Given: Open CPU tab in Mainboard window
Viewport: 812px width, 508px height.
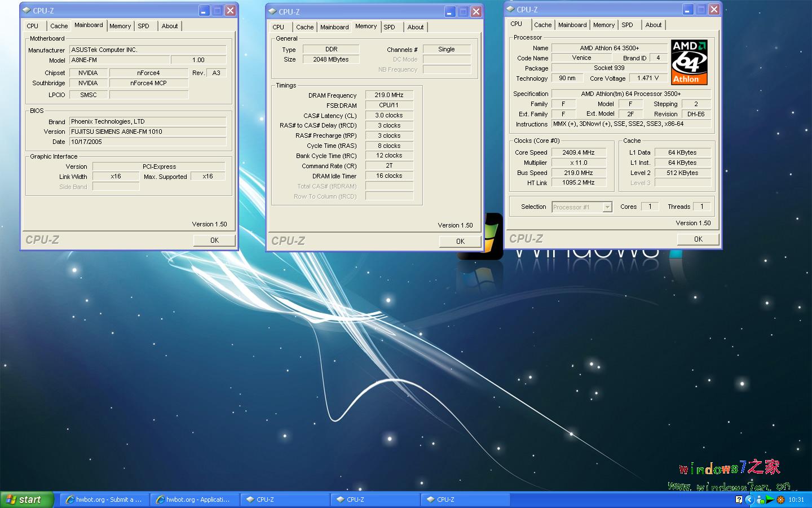Looking at the screenshot, I should pyautogui.click(x=33, y=26).
